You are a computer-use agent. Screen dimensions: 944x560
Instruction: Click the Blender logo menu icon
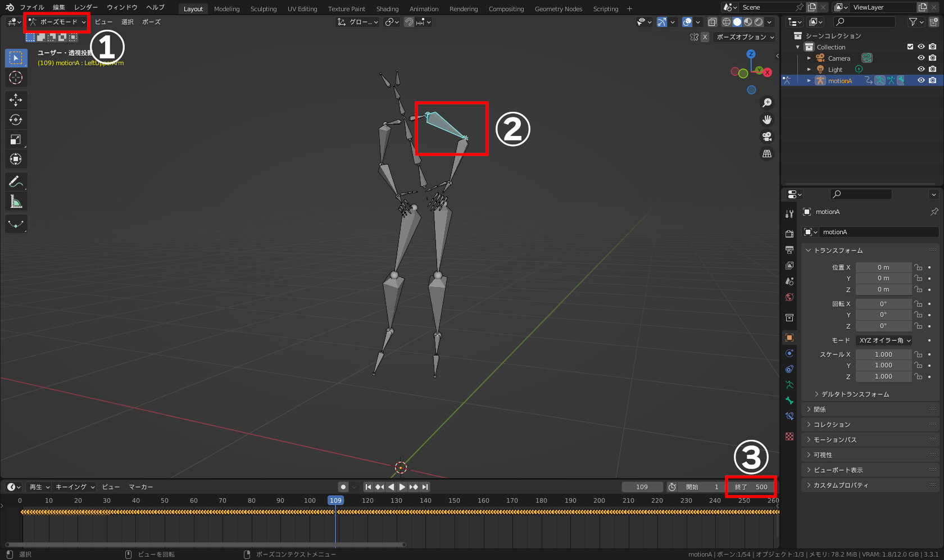point(10,7)
